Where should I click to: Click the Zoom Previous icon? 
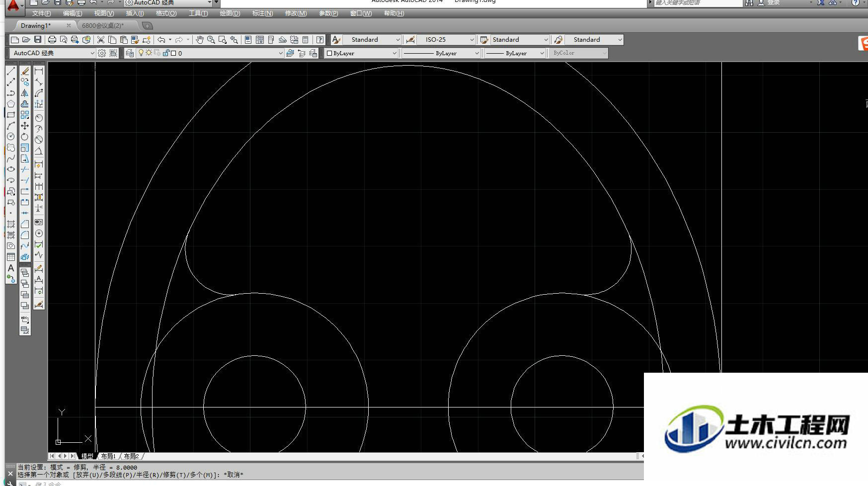pos(234,40)
